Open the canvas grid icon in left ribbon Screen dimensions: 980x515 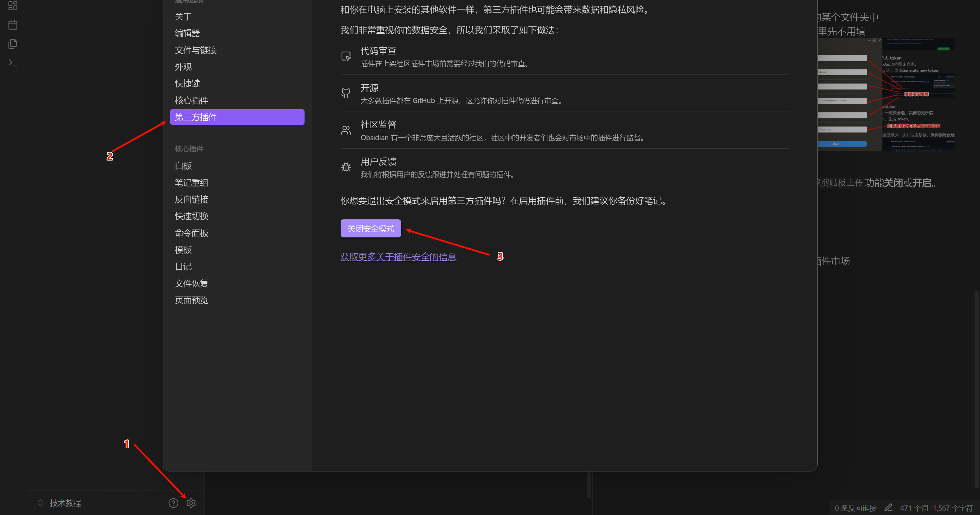[13, 6]
